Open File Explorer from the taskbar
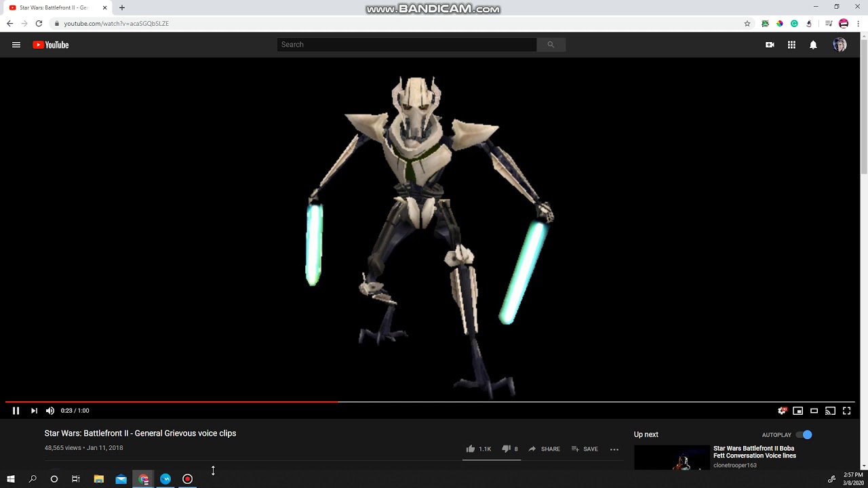 pyautogui.click(x=99, y=479)
